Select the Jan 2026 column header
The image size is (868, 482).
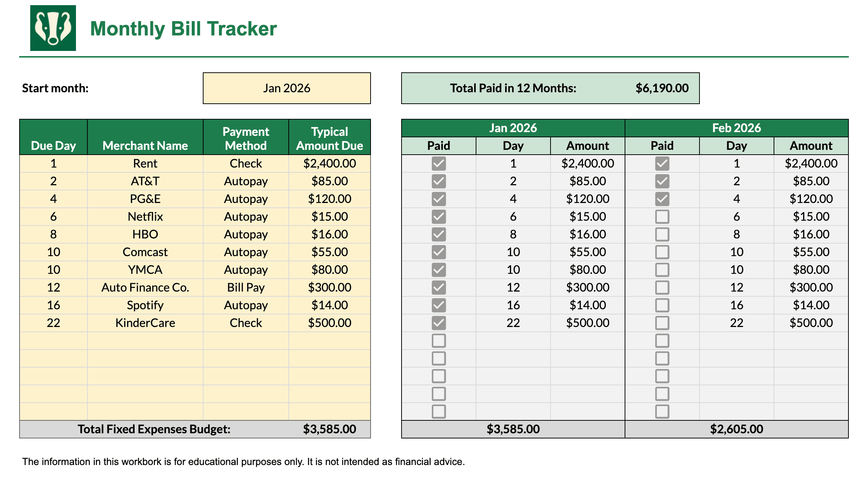point(513,128)
